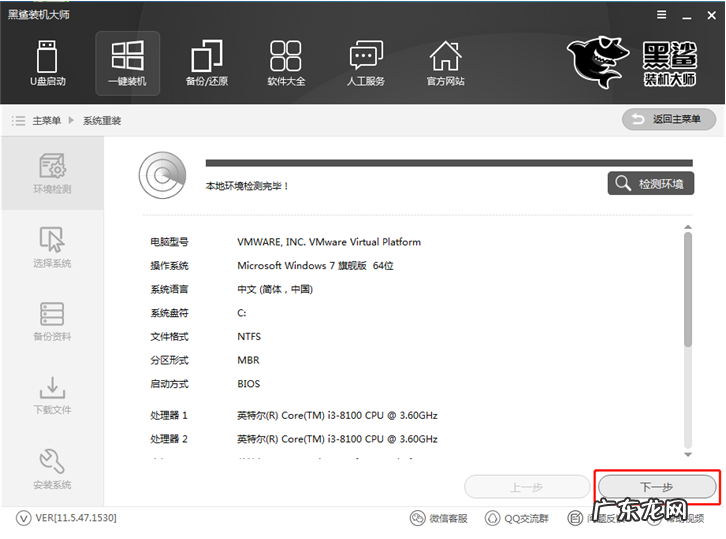This screenshot has height=539, width=726.
Task: Open QQ交流群 chat group
Action: point(517,518)
